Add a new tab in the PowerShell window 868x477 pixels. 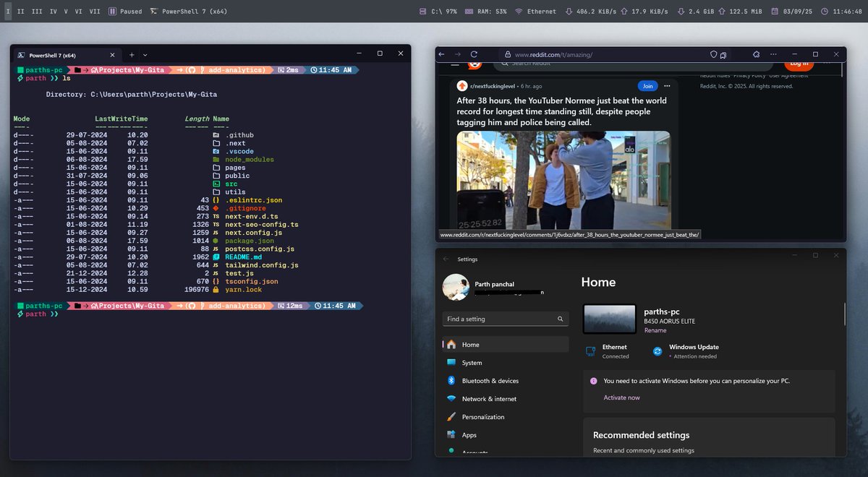[x=132, y=55]
